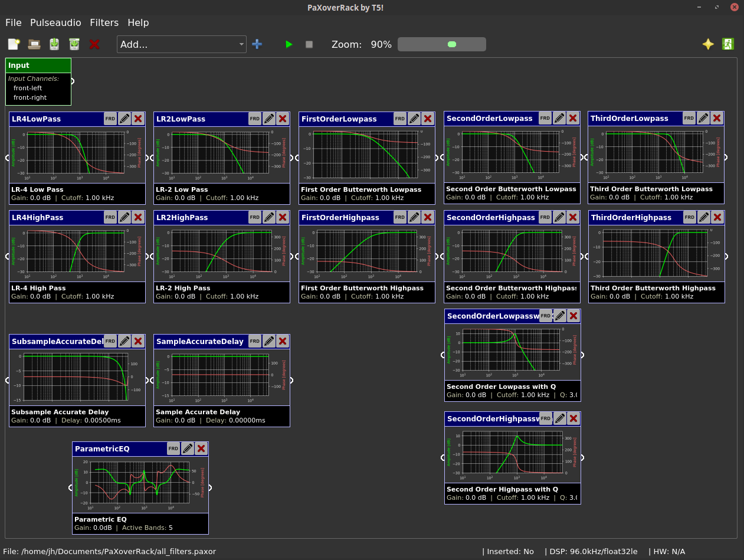Click the red Delete toolbar icon

94,44
